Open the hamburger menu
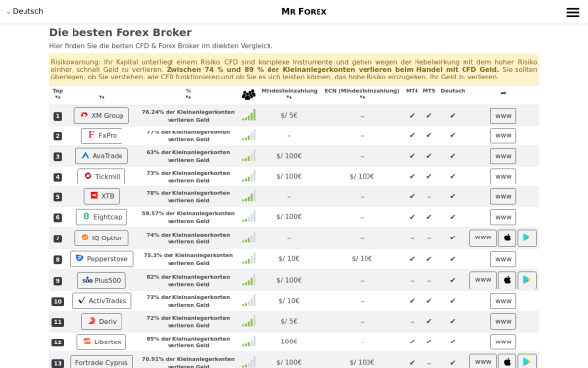 pyautogui.click(x=572, y=12)
